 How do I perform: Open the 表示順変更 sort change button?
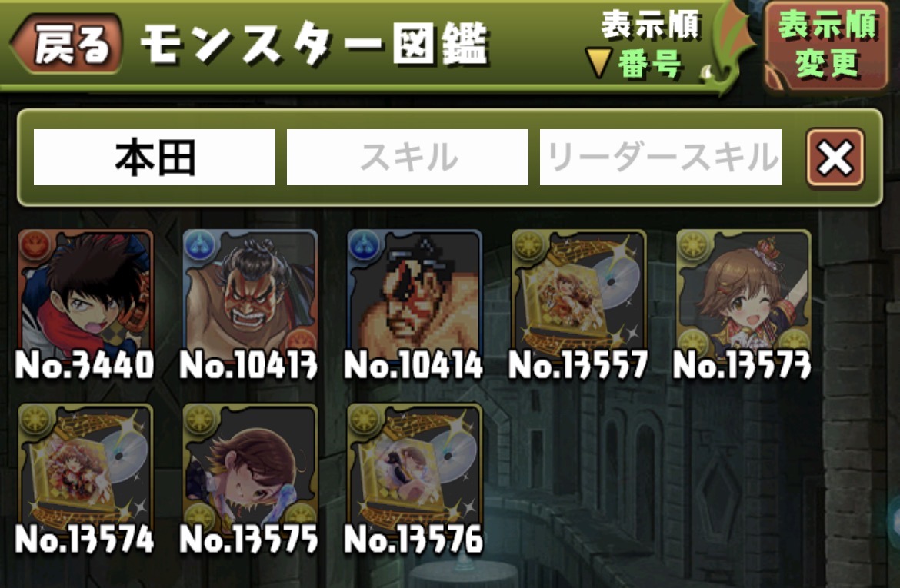click(827, 45)
